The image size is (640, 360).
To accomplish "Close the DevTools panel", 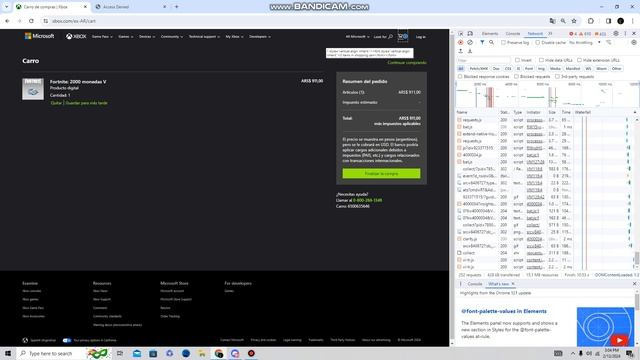I will (x=634, y=33).
